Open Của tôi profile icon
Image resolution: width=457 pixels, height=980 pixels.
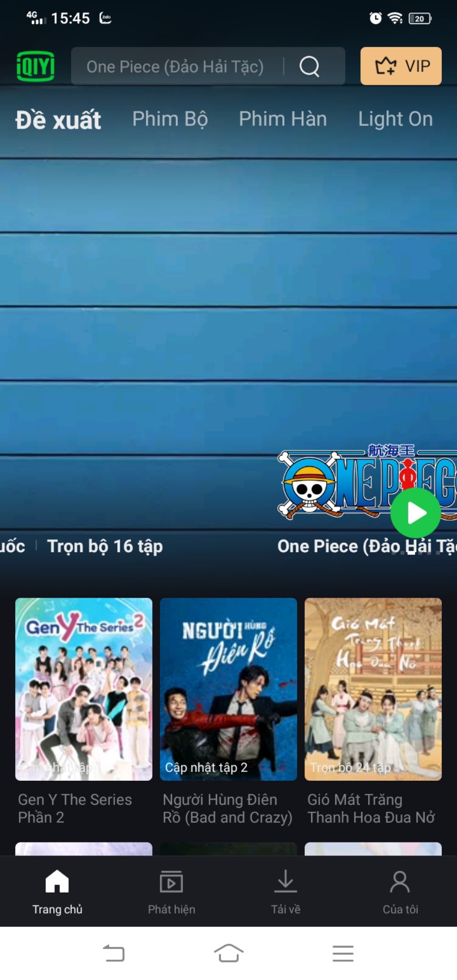400,882
